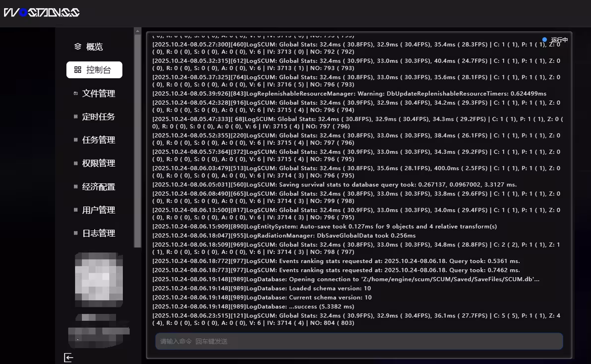Click the folder icon beside 文件管理
Screen dimensions: 591x364
coord(76,93)
